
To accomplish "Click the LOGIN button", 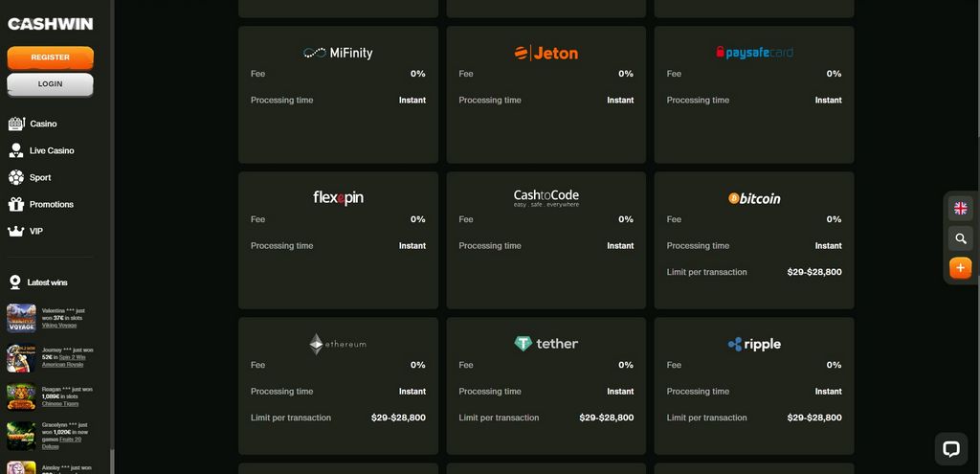I will [50, 84].
